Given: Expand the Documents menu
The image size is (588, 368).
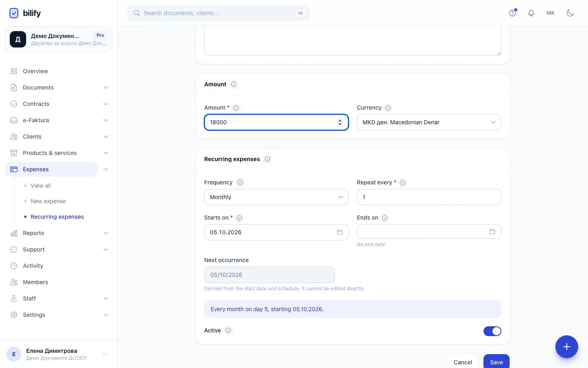Looking at the screenshot, I should tap(106, 88).
